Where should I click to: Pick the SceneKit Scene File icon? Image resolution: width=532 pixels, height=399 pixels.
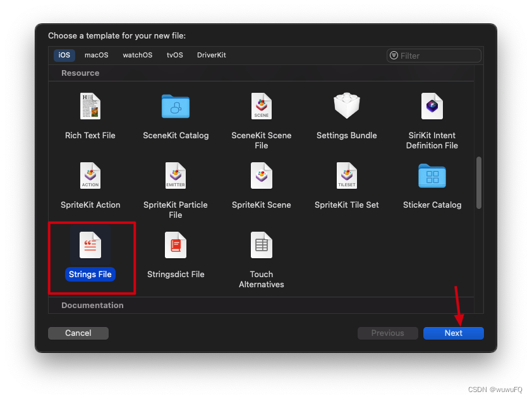click(261, 106)
